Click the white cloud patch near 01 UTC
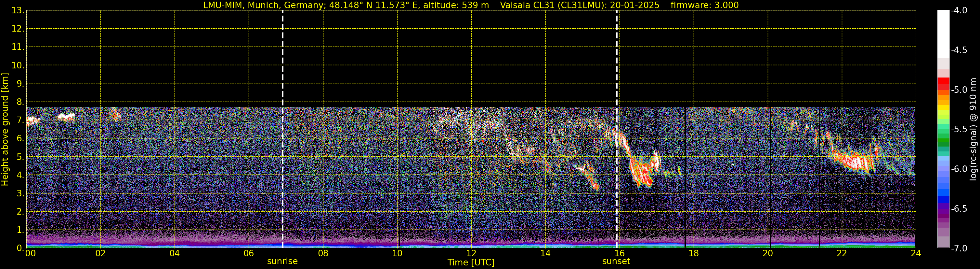Screen dimensions: 980x269 [x=67, y=117]
